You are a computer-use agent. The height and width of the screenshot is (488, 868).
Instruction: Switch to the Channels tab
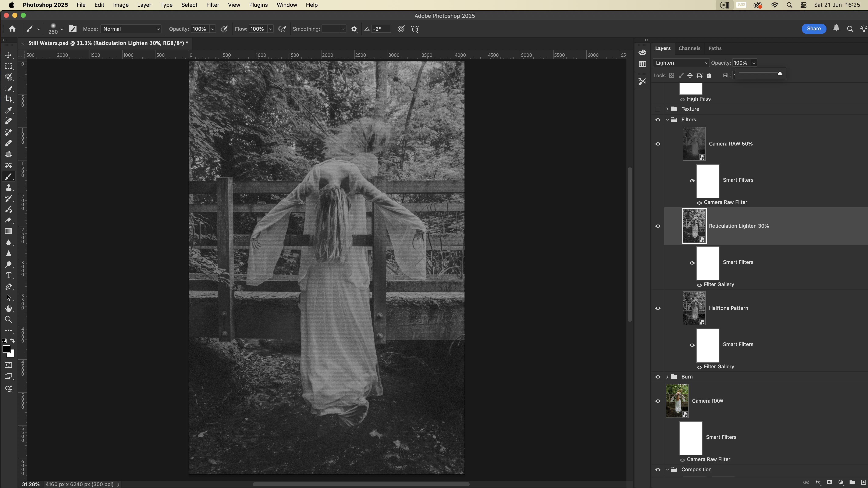click(689, 49)
